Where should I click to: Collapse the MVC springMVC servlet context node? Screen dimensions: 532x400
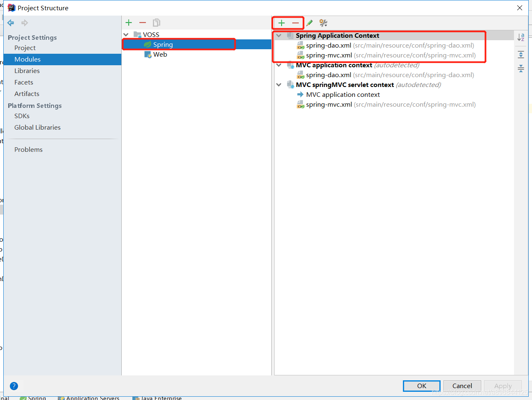(x=279, y=85)
